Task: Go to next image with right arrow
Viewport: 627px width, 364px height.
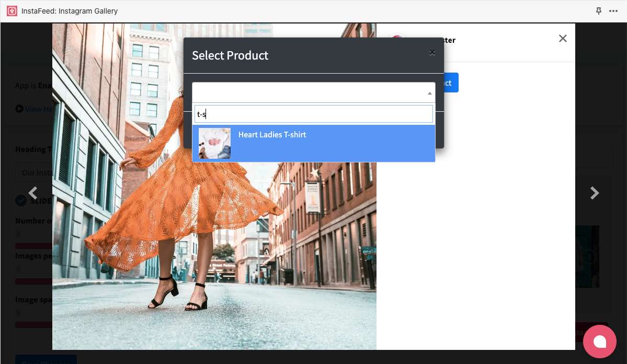Action: click(594, 193)
